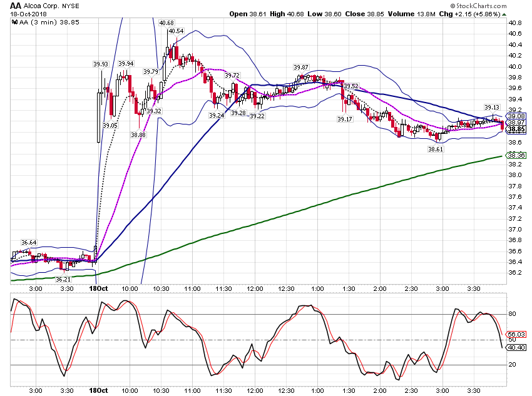Click the 39.52 price callout
The image size is (532, 396).
pos(351,86)
